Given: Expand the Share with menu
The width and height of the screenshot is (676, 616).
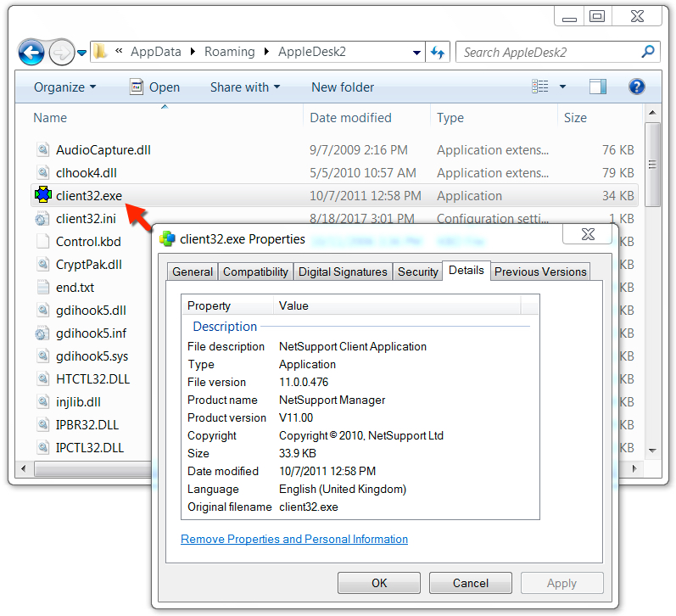Looking at the screenshot, I should (x=245, y=87).
